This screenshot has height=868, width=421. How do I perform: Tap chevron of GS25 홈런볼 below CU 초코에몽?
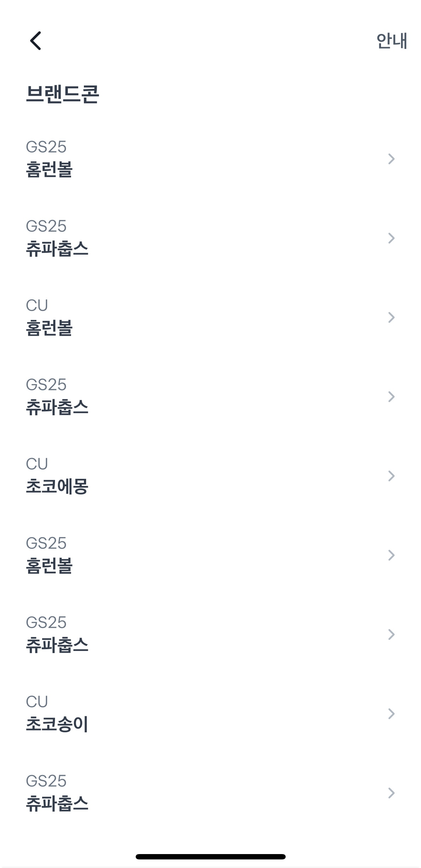[x=391, y=555]
